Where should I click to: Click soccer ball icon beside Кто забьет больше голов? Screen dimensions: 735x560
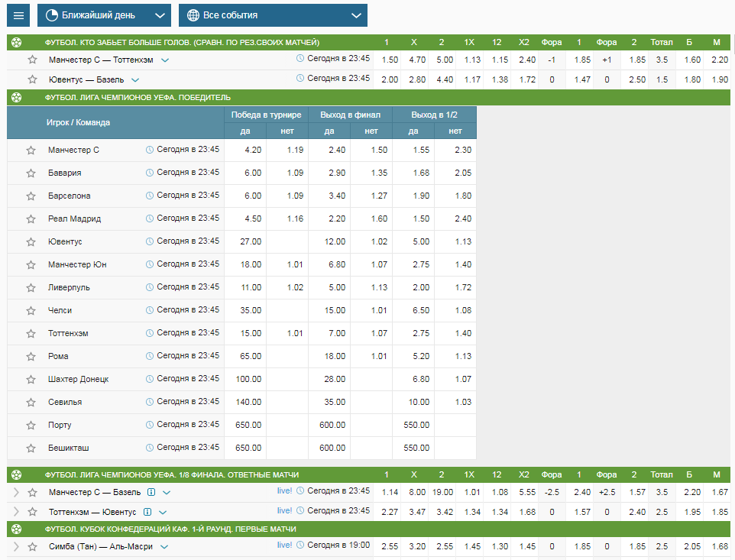pyautogui.click(x=17, y=43)
